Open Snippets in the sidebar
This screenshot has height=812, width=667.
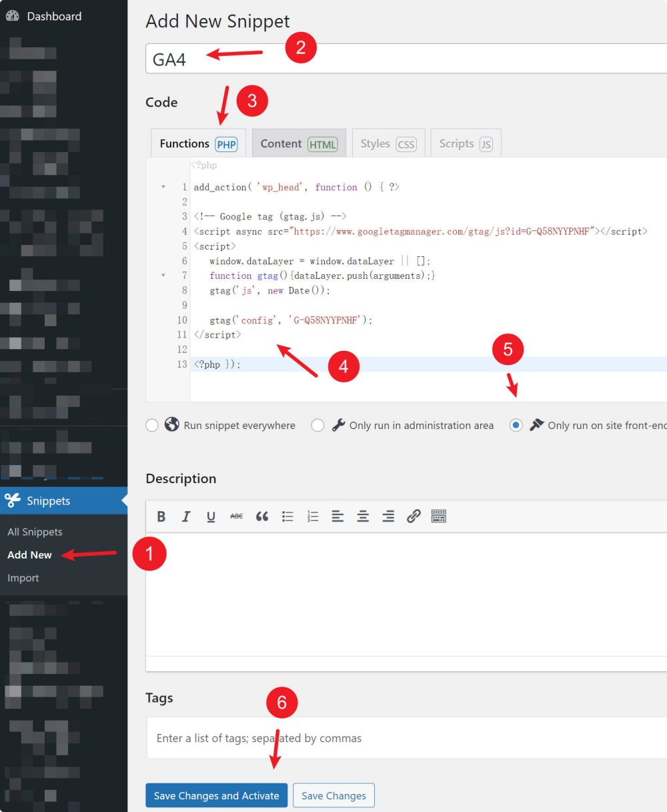(63, 501)
